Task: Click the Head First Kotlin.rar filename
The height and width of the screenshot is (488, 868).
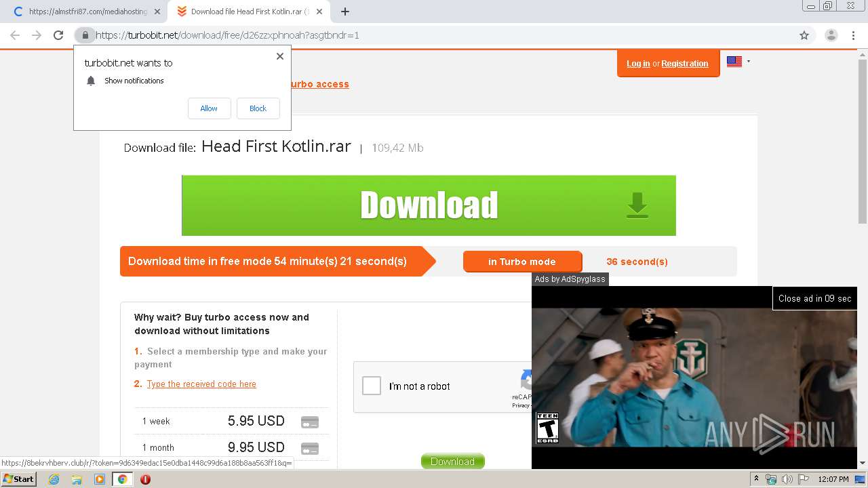Action: [276, 146]
